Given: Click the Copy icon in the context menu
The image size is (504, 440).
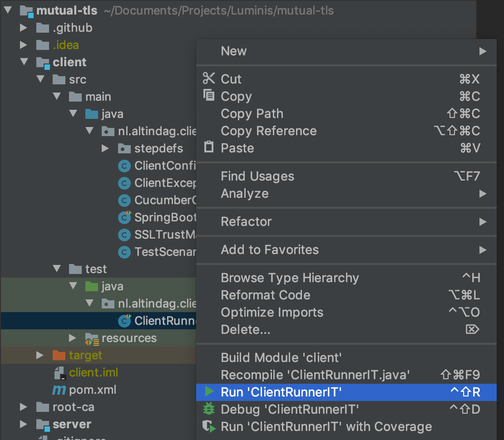Looking at the screenshot, I should click(208, 96).
